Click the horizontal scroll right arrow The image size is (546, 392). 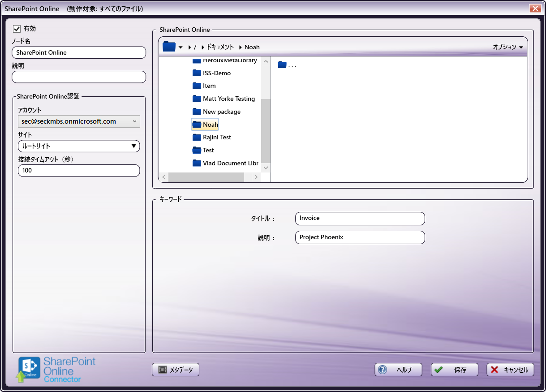click(x=257, y=177)
